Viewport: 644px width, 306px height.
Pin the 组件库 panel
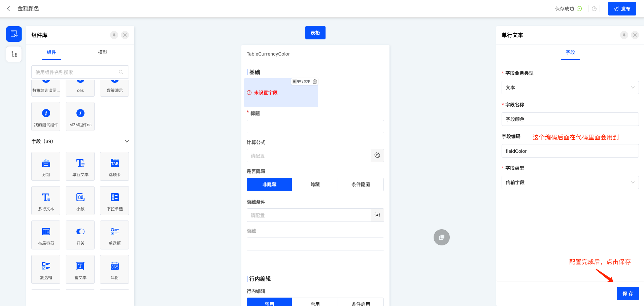pyautogui.click(x=114, y=35)
